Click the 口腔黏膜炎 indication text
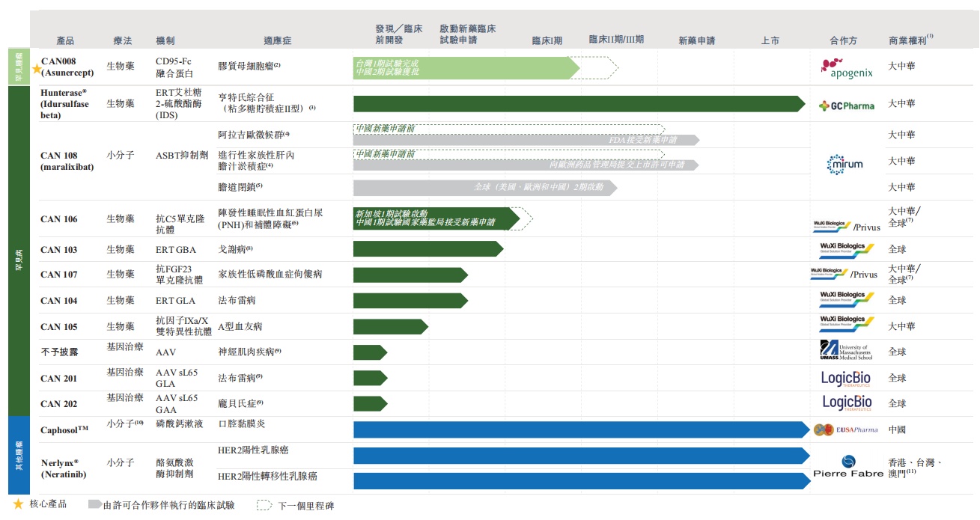Viewport: 980px width, 520px height. [242, 424]
